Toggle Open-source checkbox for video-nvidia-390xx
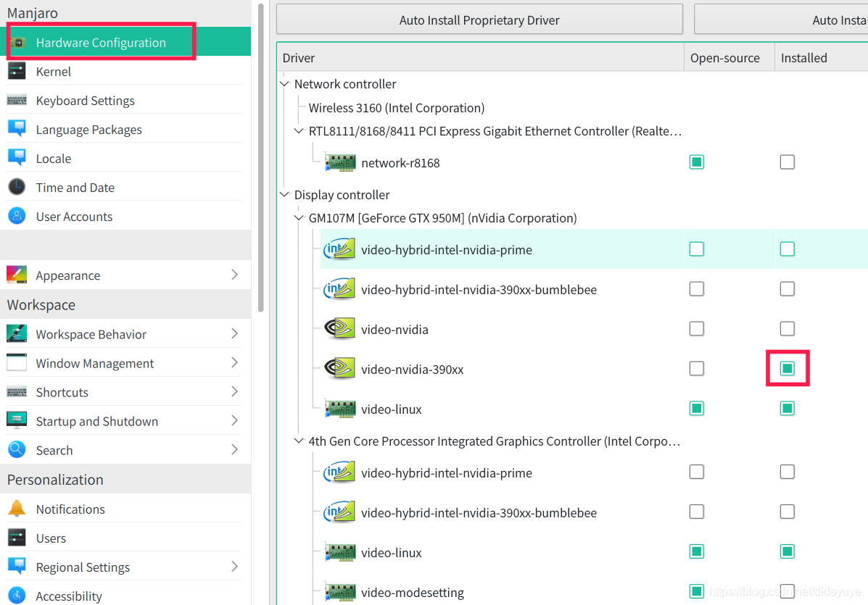 click(696, 368)
